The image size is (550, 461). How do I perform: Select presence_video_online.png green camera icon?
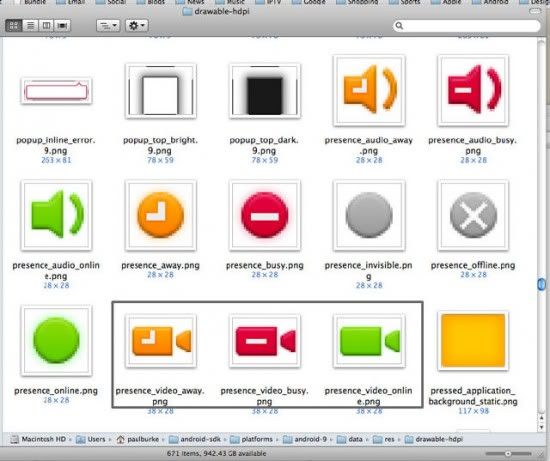tap(369, 341)
